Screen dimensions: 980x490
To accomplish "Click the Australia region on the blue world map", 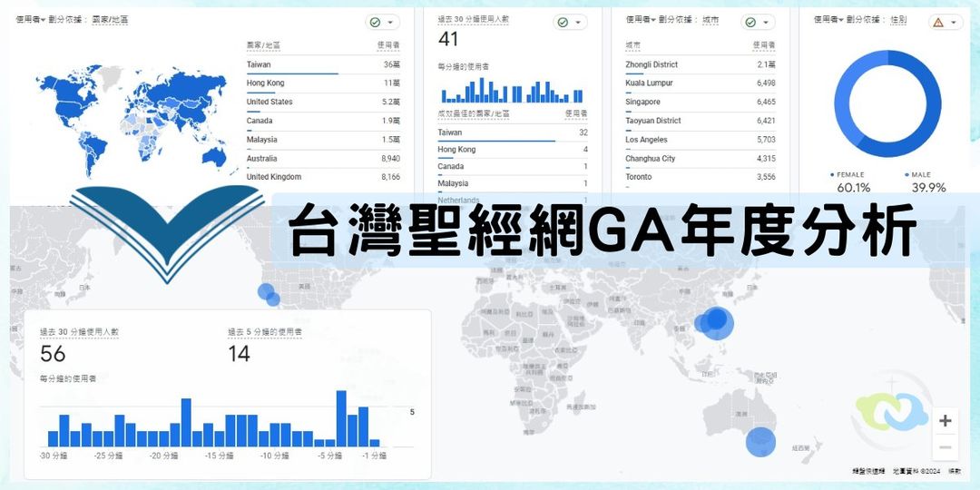I will click(x=213, y=155).
